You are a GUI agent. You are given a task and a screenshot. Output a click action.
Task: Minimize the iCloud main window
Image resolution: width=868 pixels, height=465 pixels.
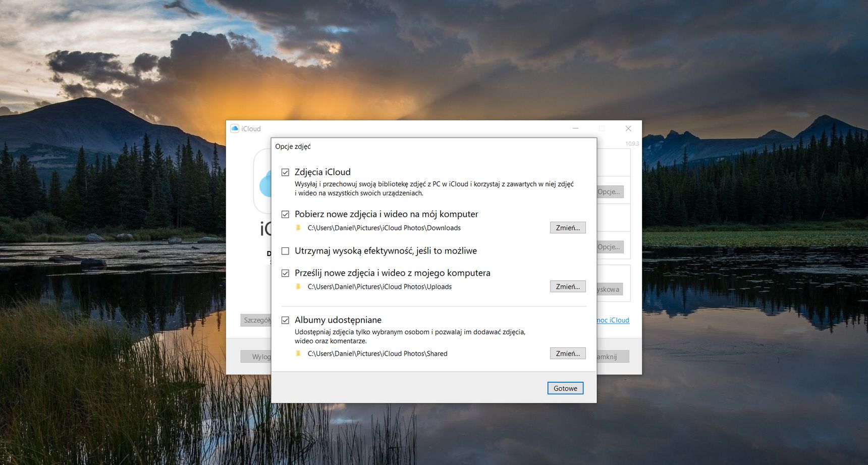coord(575,128)
